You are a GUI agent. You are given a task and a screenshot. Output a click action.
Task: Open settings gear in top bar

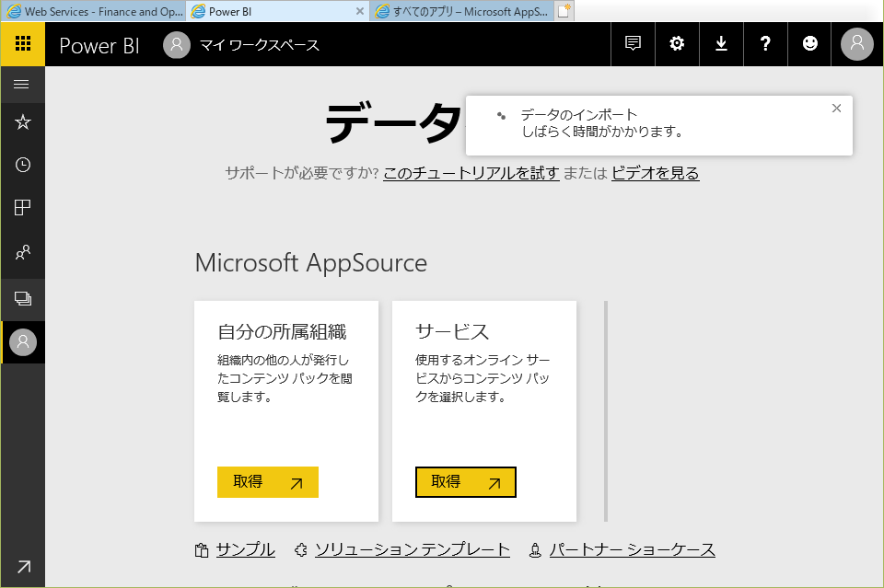(x=677, y=44)
